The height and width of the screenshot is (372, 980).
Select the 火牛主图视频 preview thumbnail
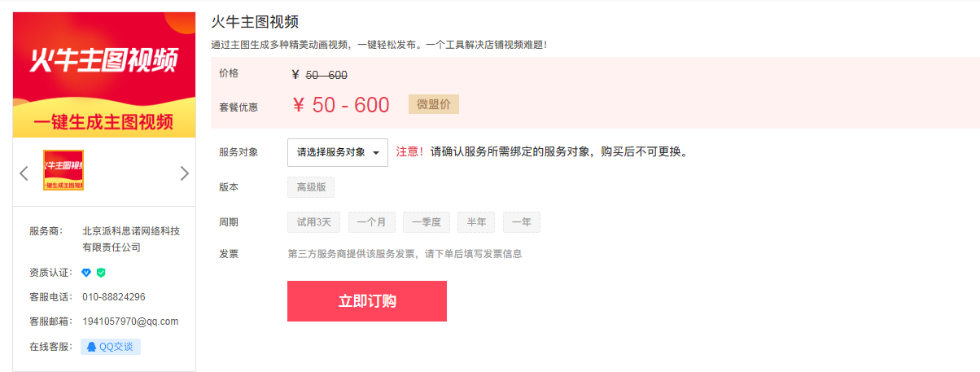(x=63, y=170)
